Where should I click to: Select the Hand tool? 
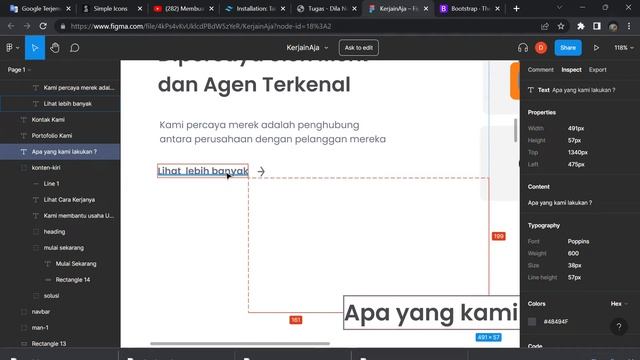pos(55,48)
